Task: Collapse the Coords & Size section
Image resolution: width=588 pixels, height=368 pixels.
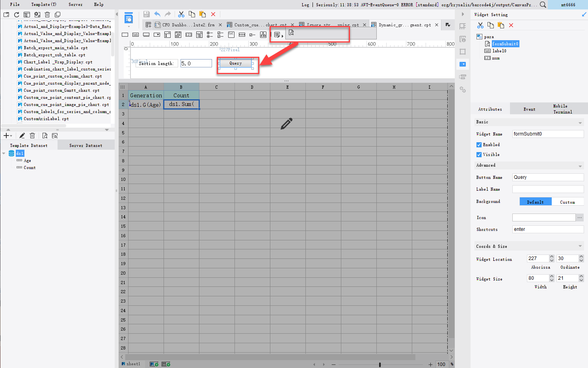Action: (x=579, y=246)
